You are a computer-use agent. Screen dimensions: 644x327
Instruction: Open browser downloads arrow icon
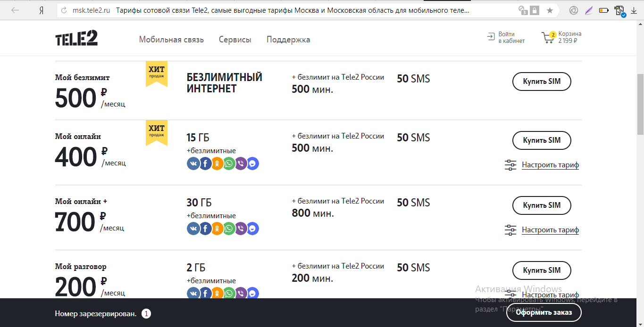click(x=634, y=10)
